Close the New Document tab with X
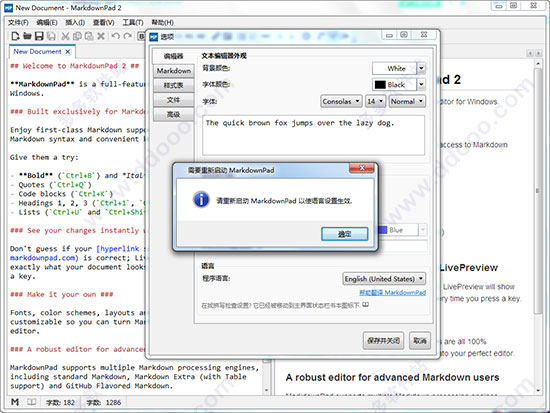The image size is (550, 413). point(68,52)
